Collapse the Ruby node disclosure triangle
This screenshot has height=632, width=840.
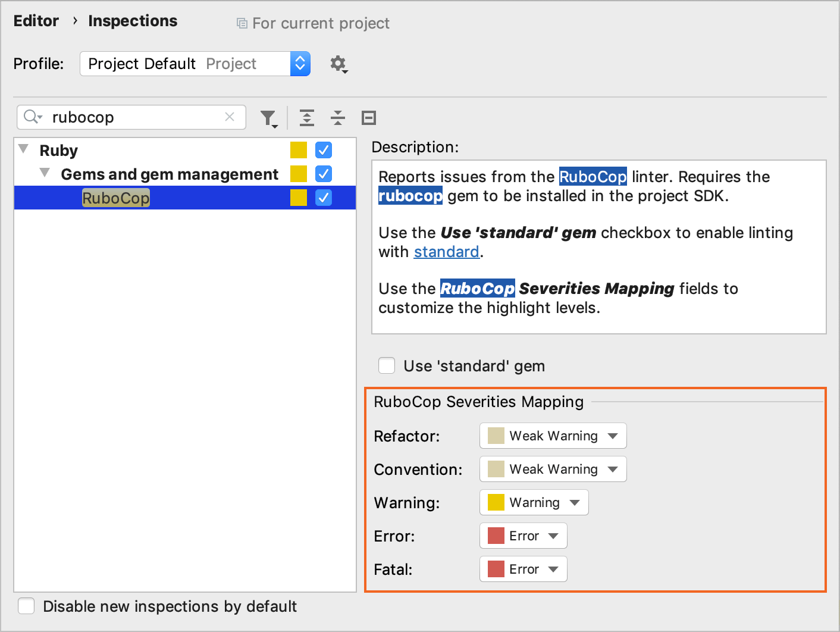(x=23, y=149)
